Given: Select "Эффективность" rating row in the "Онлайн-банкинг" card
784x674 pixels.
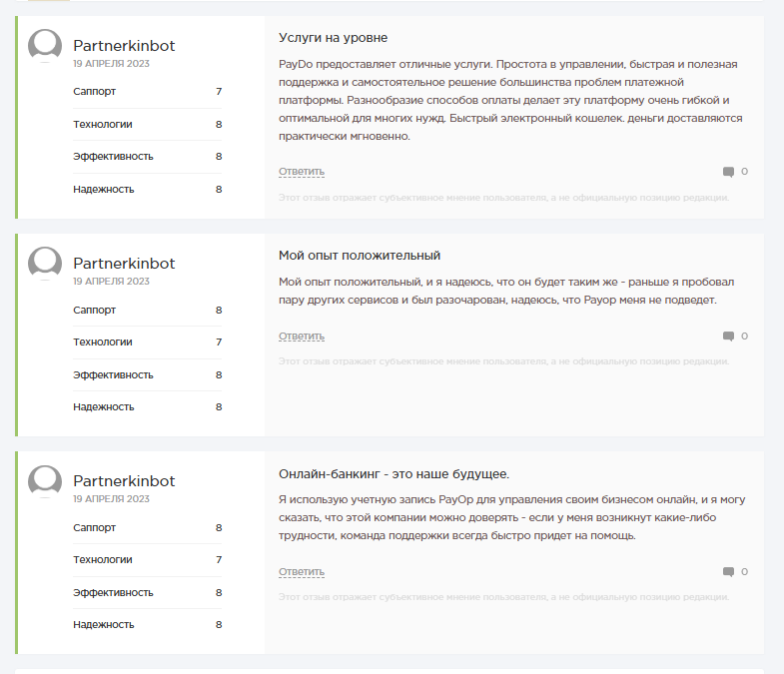Looking at the screenshot, I should coord(147,592).
